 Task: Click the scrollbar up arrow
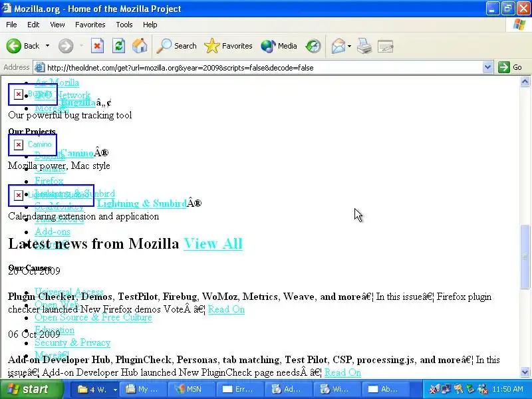click(x=525, y=82)
